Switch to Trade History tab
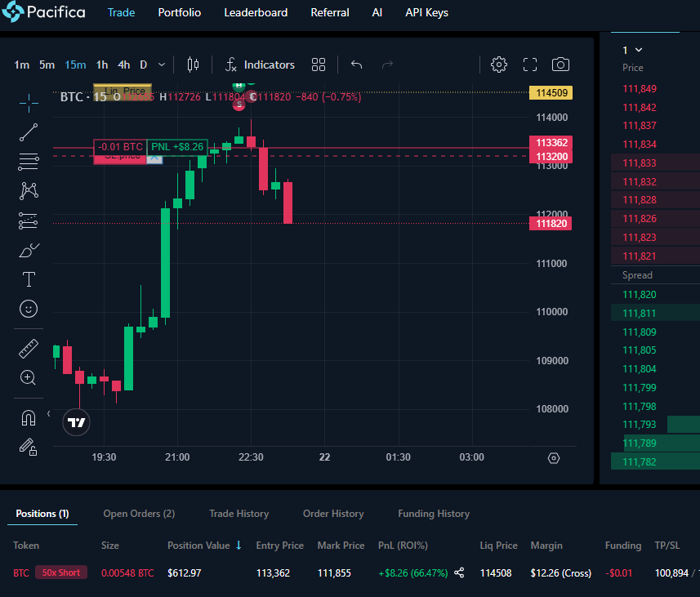 pos(239,514)
